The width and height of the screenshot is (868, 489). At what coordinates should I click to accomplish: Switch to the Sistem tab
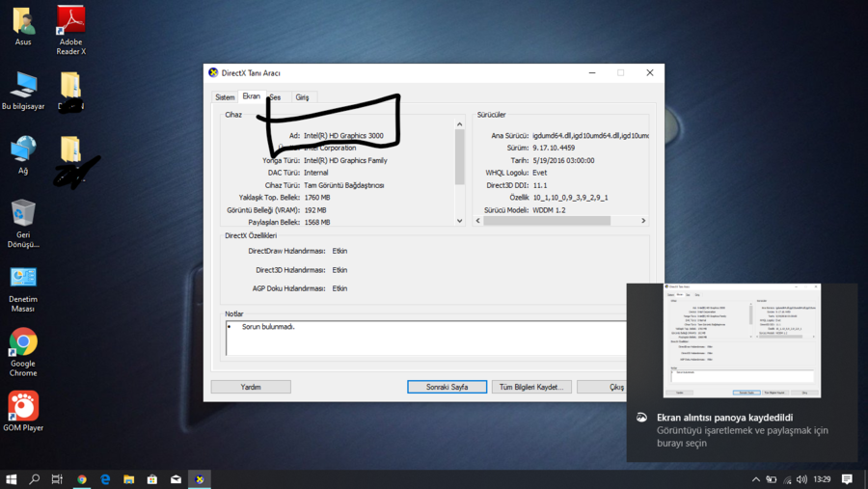pyautogui.click(x=225, y=97)
